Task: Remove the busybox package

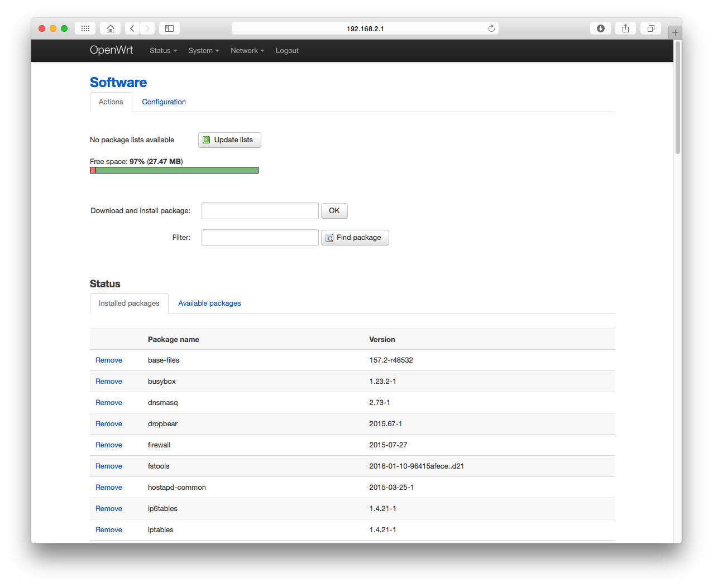Action: click(x=109, y=382)
